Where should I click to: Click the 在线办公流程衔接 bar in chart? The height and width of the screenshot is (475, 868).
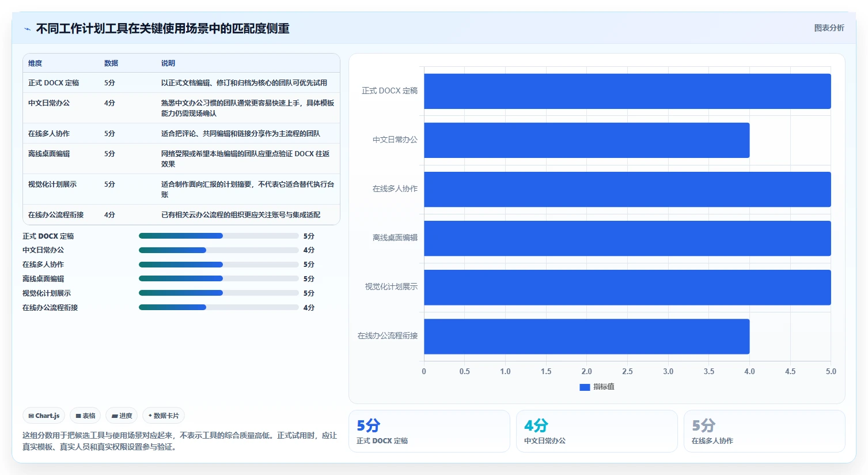point(587,336)
